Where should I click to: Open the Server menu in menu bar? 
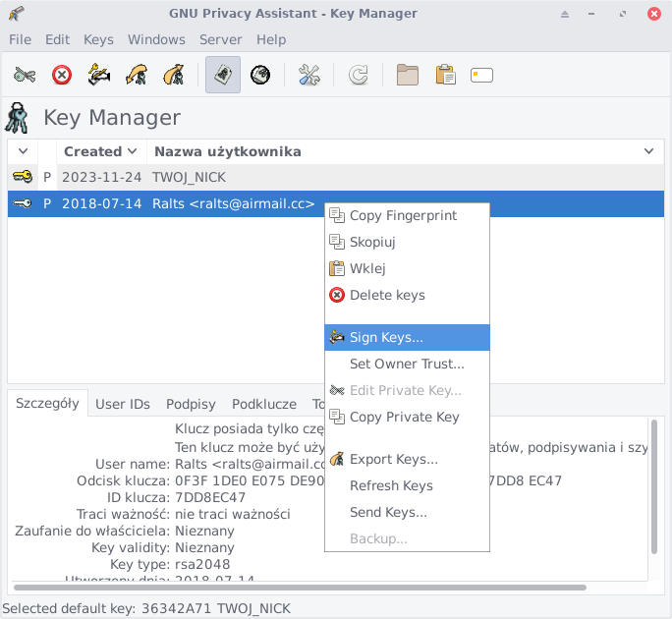[x=220, y=39]
